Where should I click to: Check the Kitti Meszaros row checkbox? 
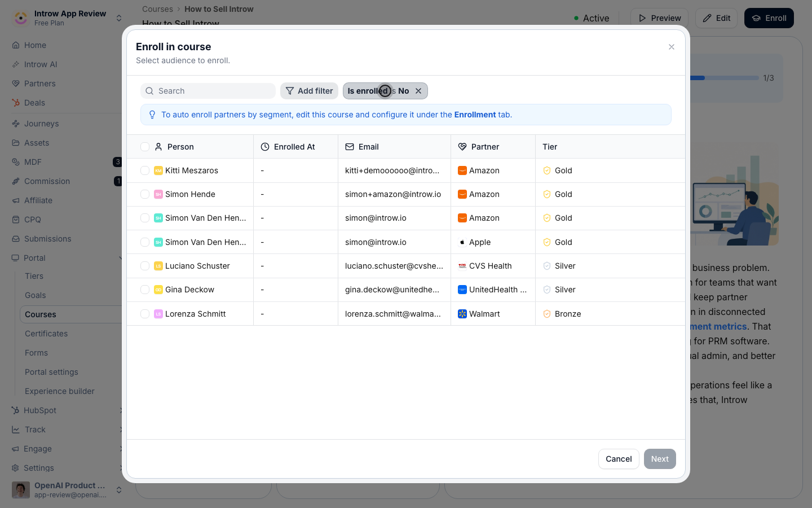point(145,170)
